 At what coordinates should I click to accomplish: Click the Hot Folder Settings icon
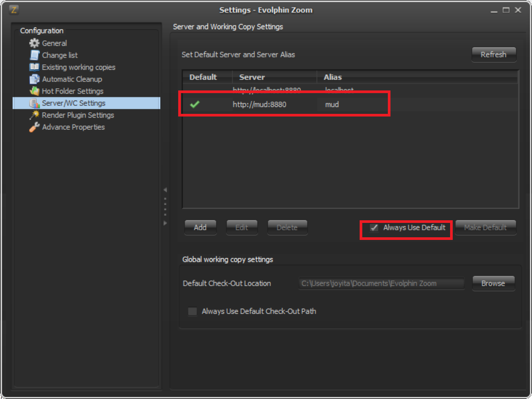click(x=34, y=91)
